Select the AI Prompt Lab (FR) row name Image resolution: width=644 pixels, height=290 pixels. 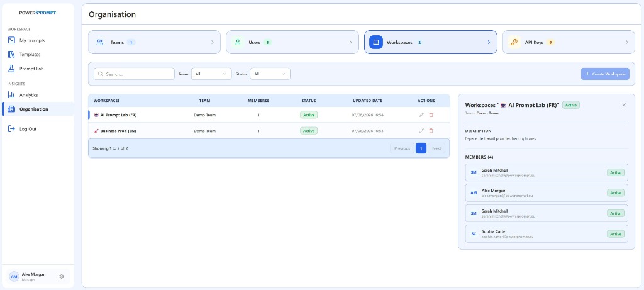click(x=118, y=115)
